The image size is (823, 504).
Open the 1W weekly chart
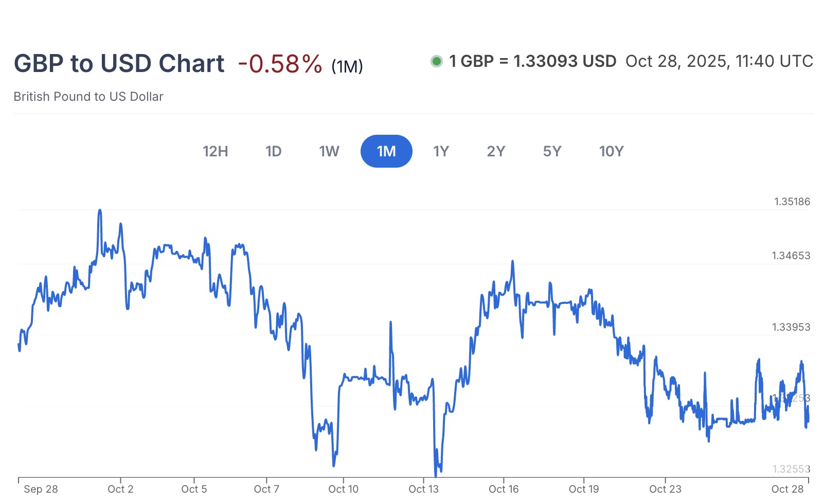(329, 151)
